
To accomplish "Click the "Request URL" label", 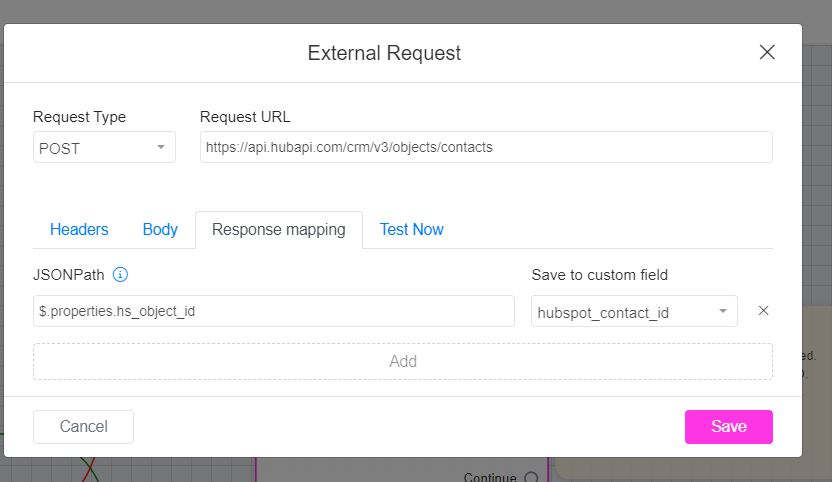I will [245, 117].
